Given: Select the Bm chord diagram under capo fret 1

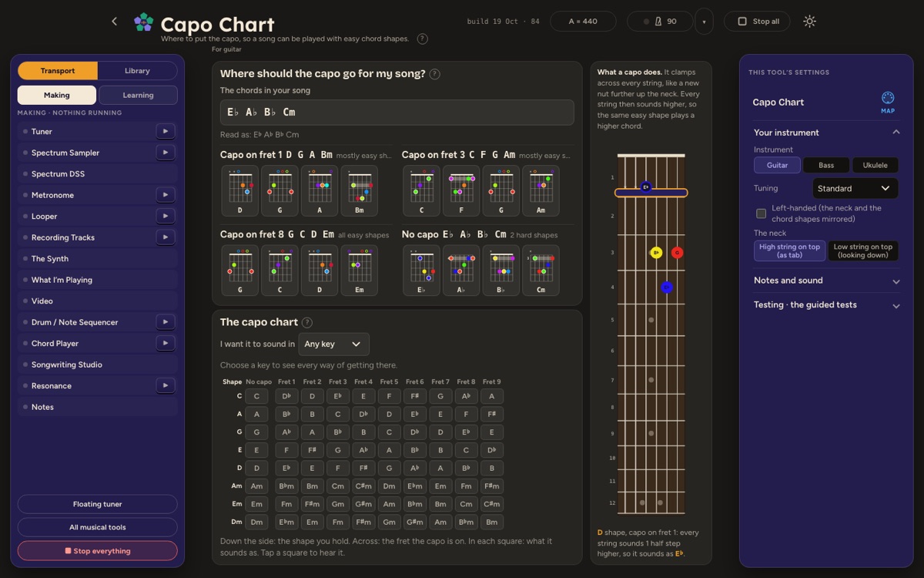Looking at the screenshot, I should click(x=360, y=191).
